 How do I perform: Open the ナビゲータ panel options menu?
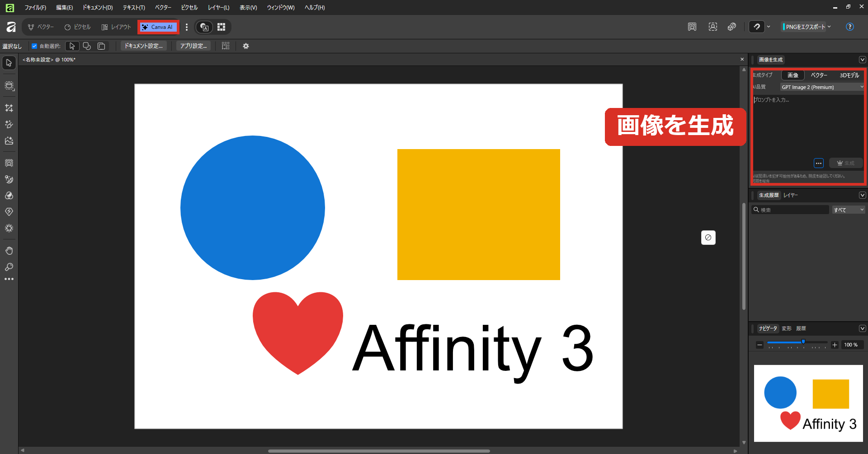click(x=862, y=328)
